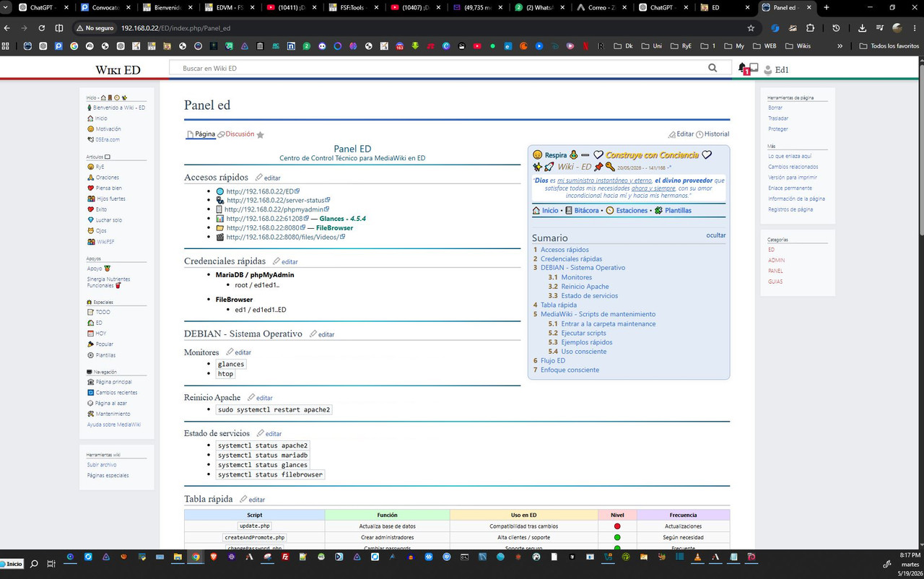
Task: Open the 'ADMIN' category link
Action: (776, 260)
